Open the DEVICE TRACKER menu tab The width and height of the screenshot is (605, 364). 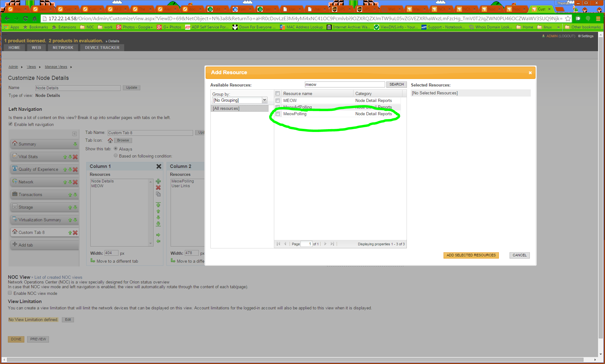tap(102, 48)
